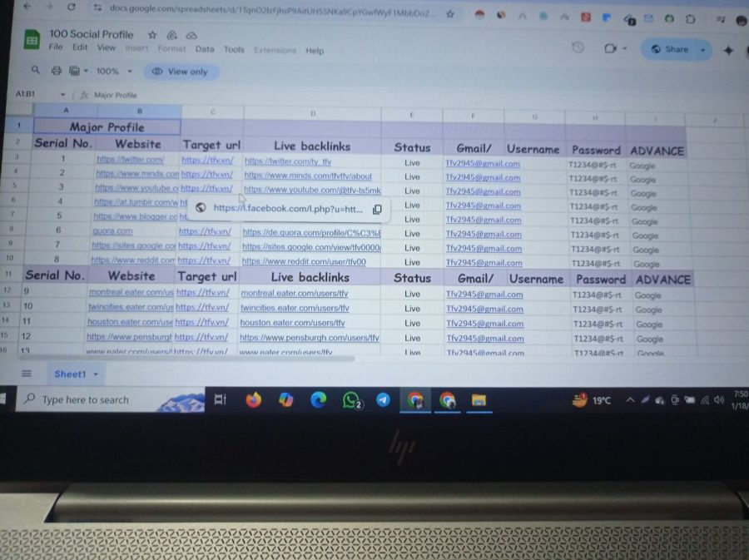Click the browser reload icon
The width and height of the screenshot is (749, 560).
click(72, 7)
